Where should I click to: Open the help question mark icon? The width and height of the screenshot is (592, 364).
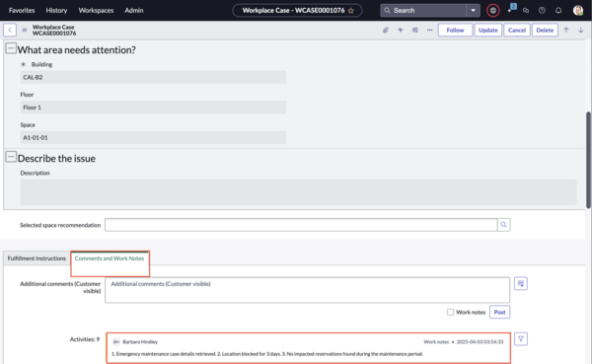pyautogui.click(x=542, y=10)
